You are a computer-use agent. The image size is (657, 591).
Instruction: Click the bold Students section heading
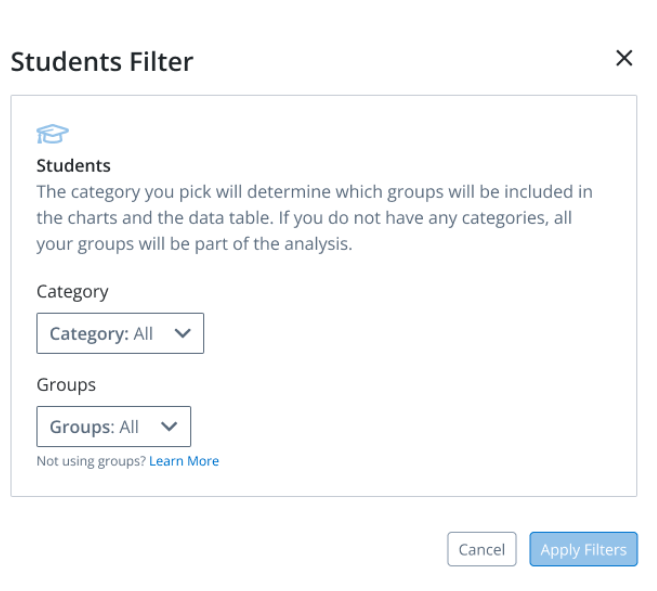[x=73, y=166]
